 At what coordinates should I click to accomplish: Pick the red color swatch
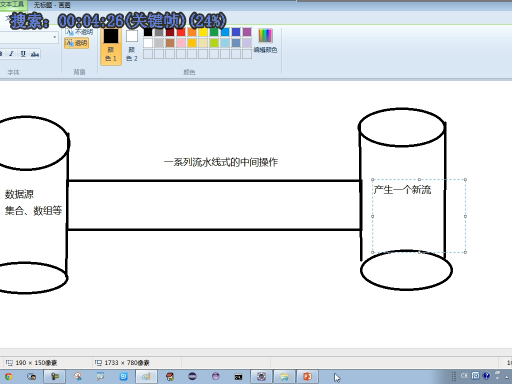181,32
